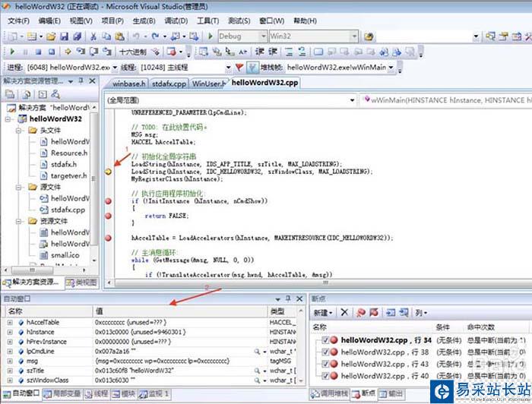The image size is (532, 404).
Task: Switch to the 输出 tab
Action: [391, 393]
